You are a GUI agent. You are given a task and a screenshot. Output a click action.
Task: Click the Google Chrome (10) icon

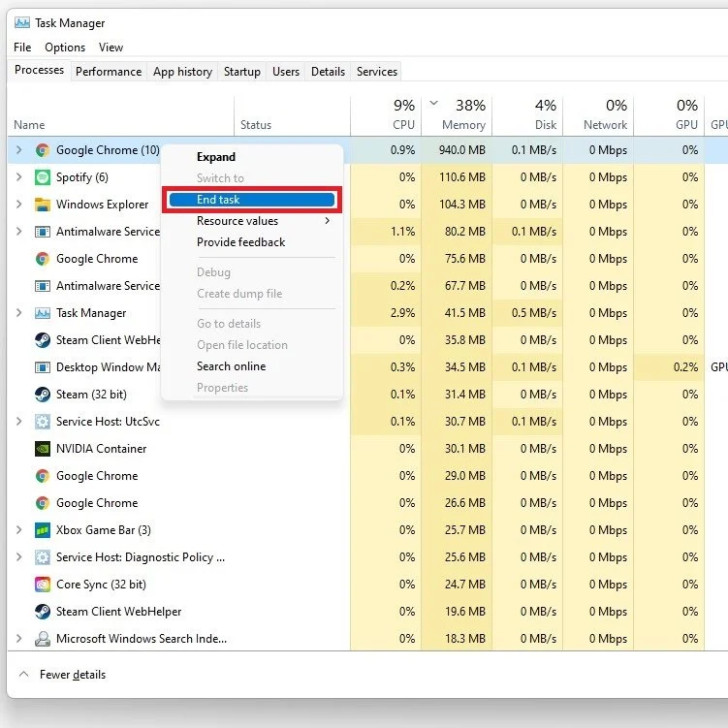click(43, 150)
